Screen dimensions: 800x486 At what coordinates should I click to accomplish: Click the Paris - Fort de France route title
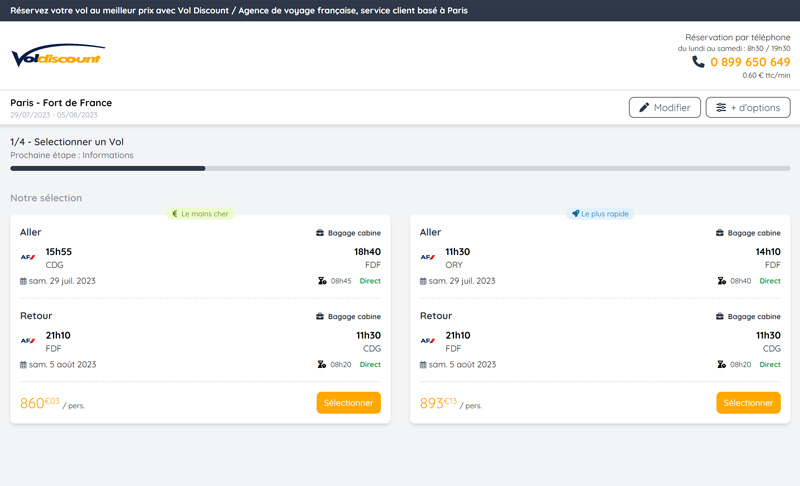pos(61,103)
